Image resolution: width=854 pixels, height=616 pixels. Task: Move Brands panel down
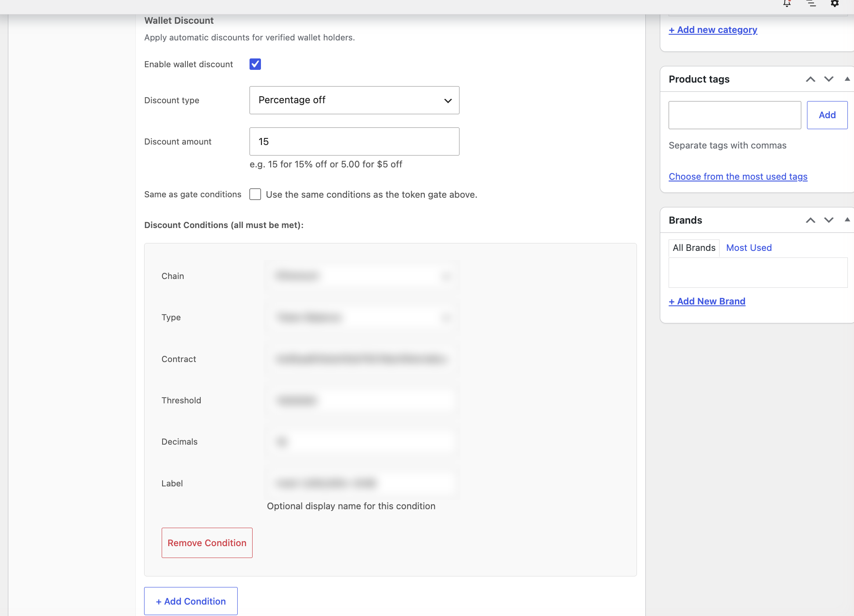point(829,220)
